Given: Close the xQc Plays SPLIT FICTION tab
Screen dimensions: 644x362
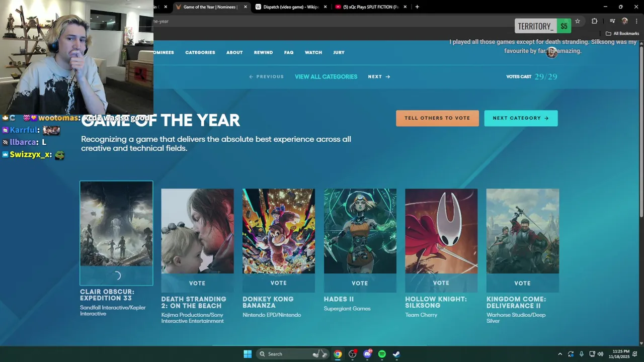Looking at the screenshot, I should (405, 7).
